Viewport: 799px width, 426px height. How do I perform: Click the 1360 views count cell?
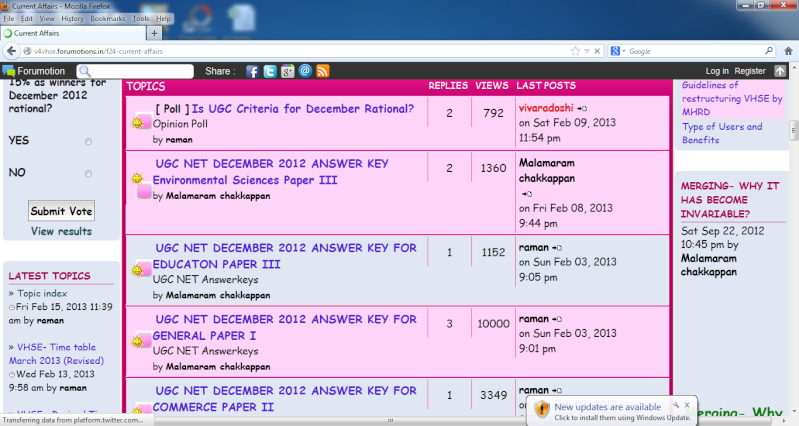point(493,168)
